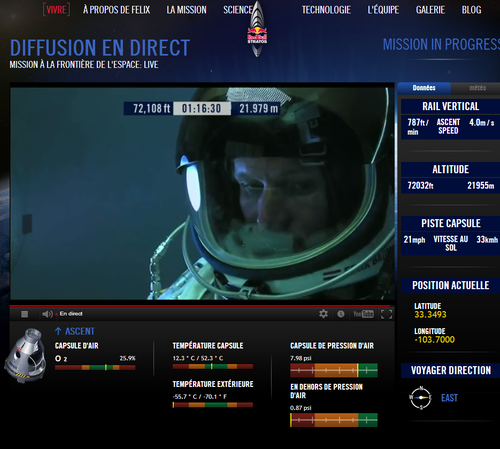Image resolution: width=500 pixels, height=449 pixels.
Task: Click the O2 capsule air gauge
Action: coord(95,367)
